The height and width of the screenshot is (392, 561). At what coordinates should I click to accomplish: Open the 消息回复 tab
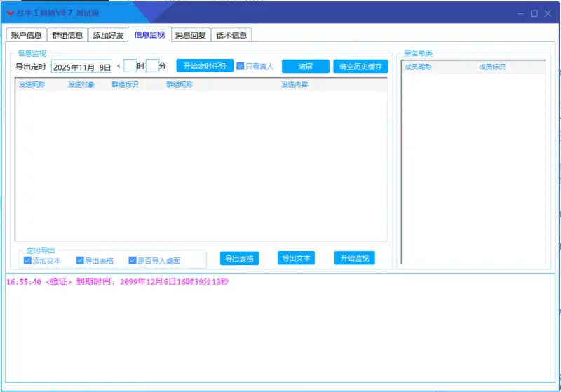pyautogui.click(x=190, y=35)
